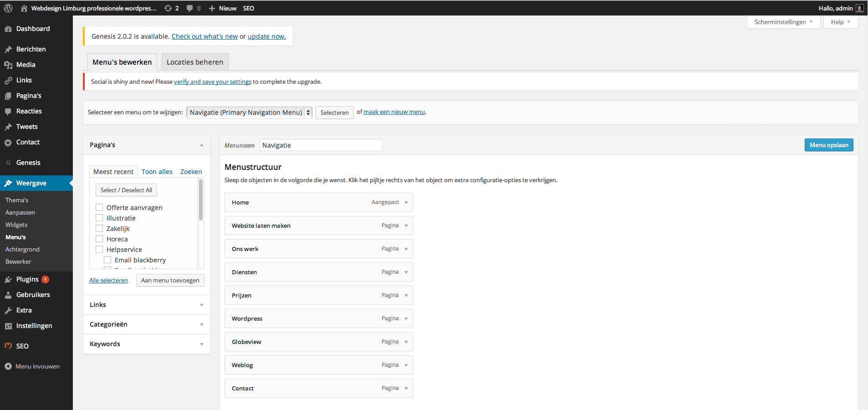Open the comments bubble icon
868x410 pixels.
[x=189, y=8]
